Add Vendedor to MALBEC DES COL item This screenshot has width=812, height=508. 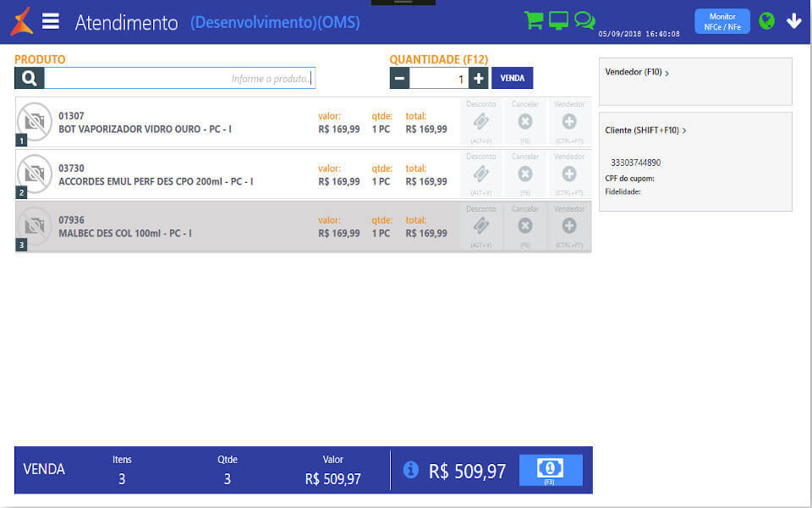click(x=569, y=226)
